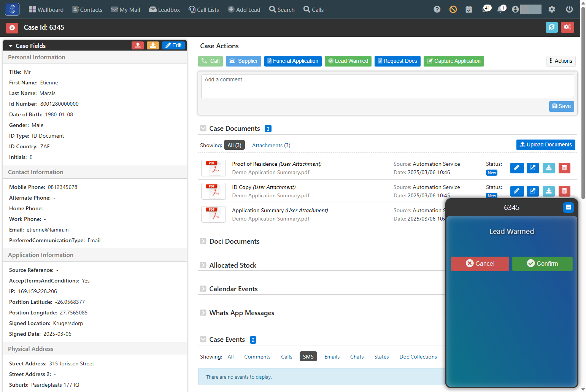Delete the Proof of Residence document

pyautogui.click(x=564, y=168)
